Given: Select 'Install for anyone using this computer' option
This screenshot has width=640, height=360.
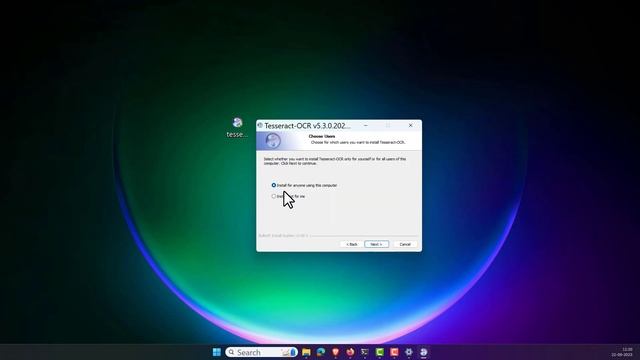Looking at the screenshot, I should pos(304,185).
